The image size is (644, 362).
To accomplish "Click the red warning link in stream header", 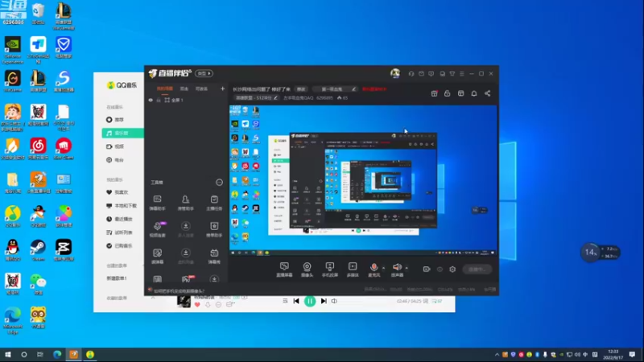I will click(374, 89).
